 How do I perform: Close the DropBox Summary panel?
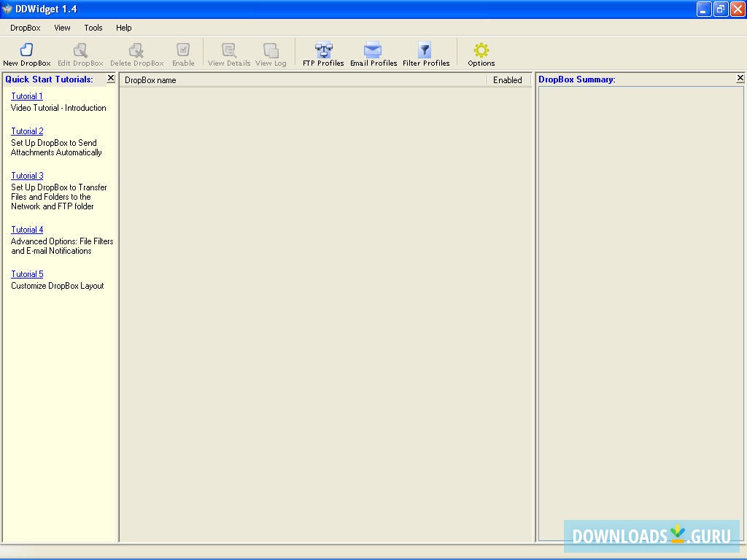740,77
